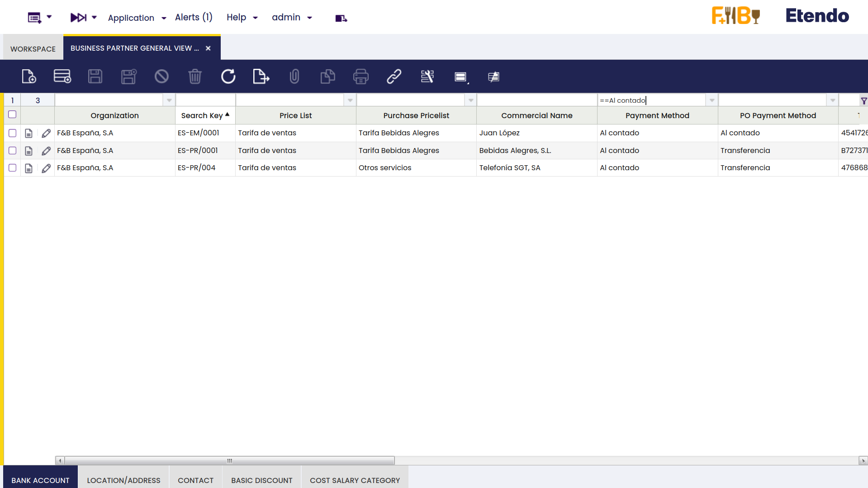Click the Print record icon

[360, 77]
